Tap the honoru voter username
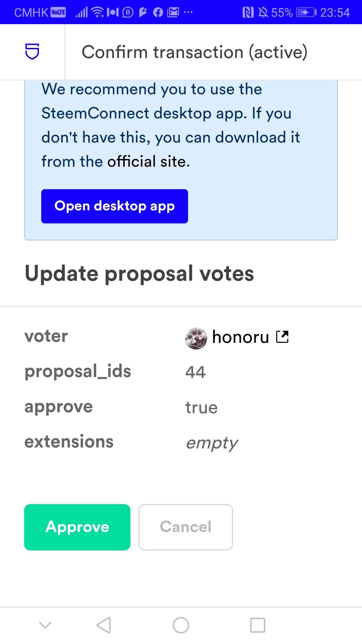This screenshot has height=644, width=362. click(240, 337)
